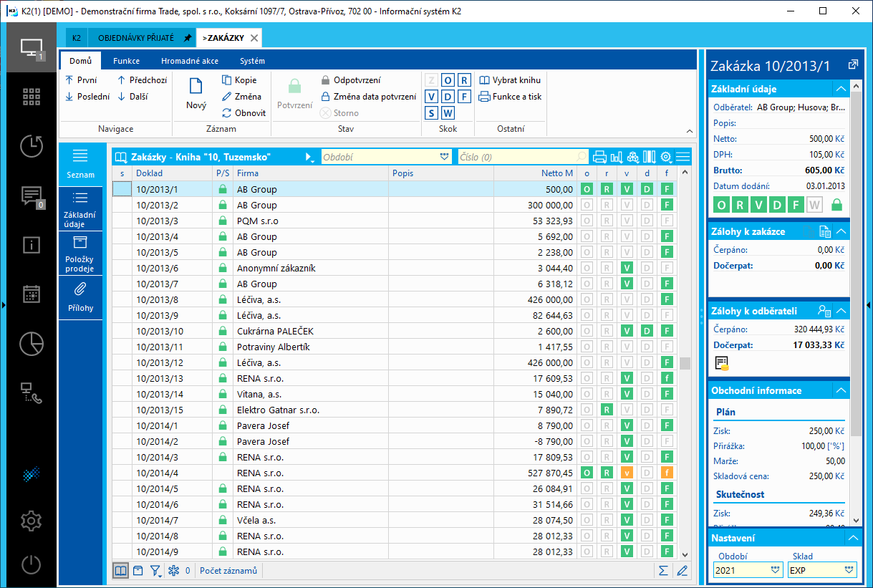Open Položky prodeje in the side panel
This screenshot has height=588, width=873.
(80, 252)
